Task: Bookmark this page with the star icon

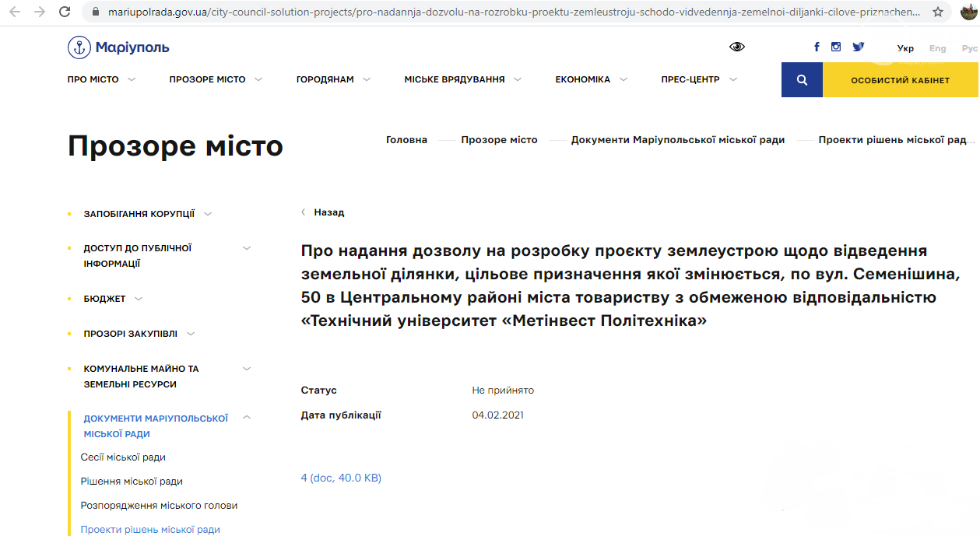Action: (x=938, y=12)
